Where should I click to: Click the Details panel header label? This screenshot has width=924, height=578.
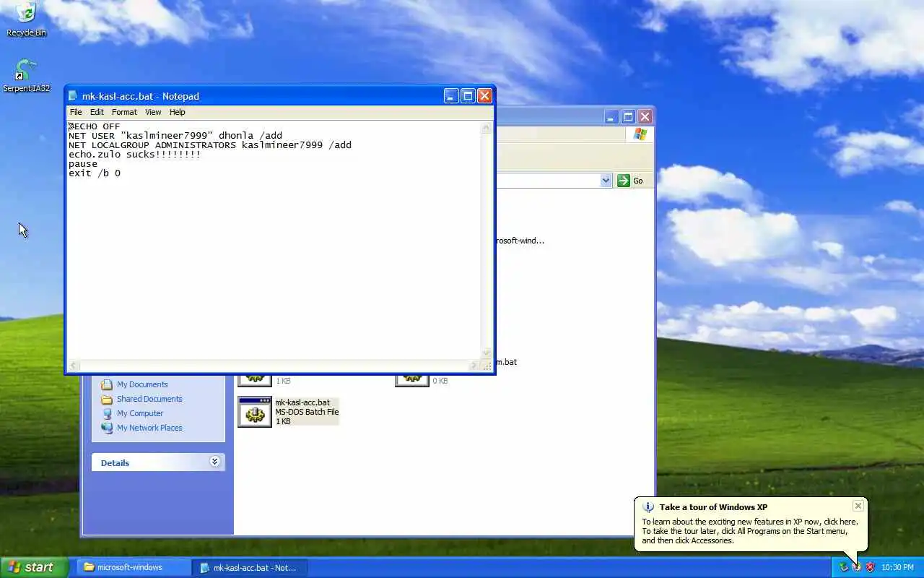click(115, 463)
